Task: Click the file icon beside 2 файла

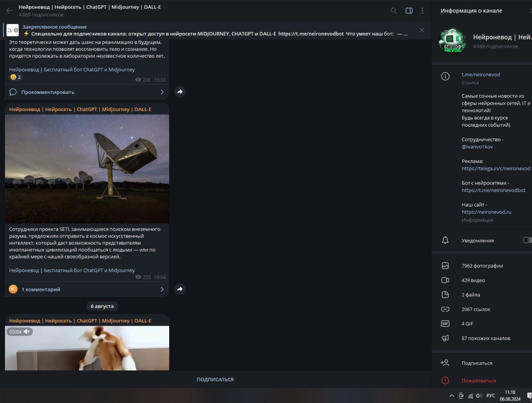Action: [445, 295]
